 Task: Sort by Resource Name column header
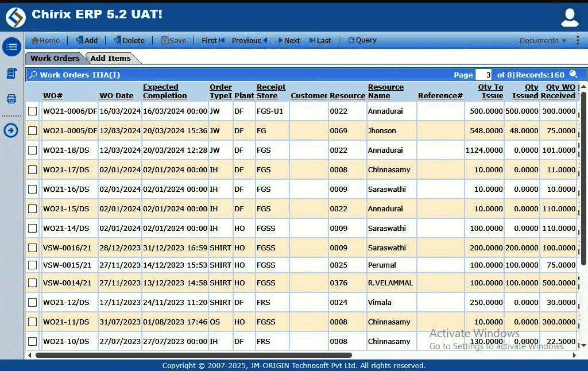[x=385, y=91]
